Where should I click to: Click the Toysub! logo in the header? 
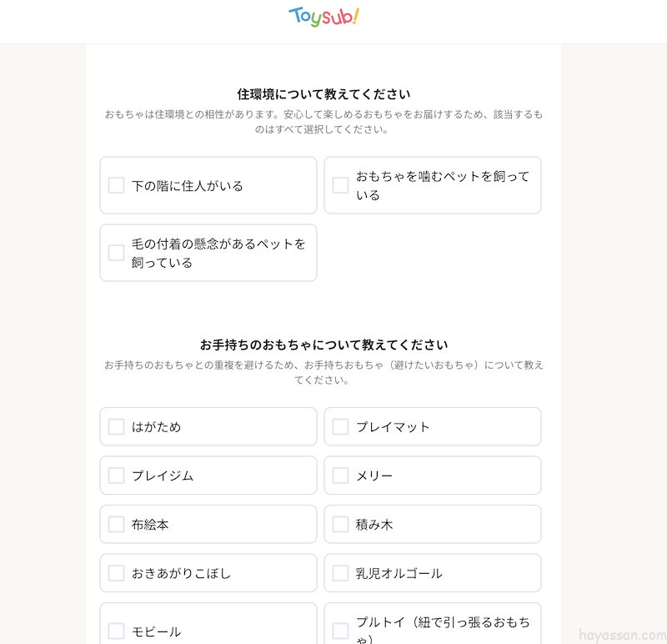click(x=323, y=17)
